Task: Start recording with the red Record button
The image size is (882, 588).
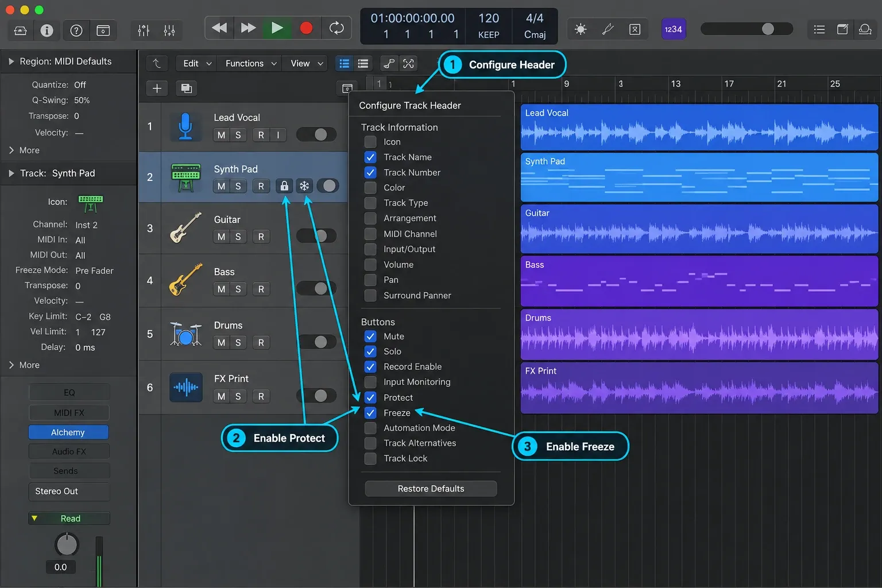Action: tap(306, 28)
